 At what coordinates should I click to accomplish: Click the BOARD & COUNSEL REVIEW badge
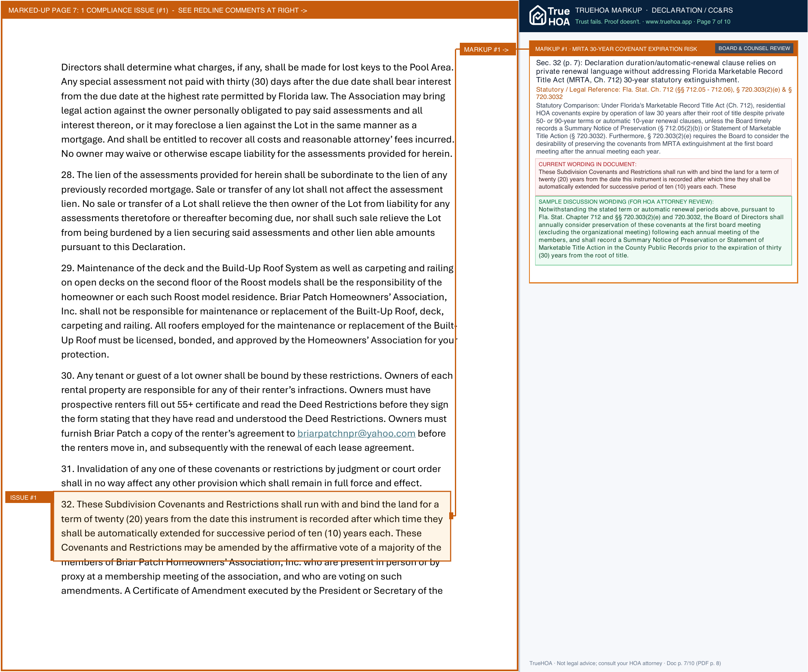(x=754, y=48)
